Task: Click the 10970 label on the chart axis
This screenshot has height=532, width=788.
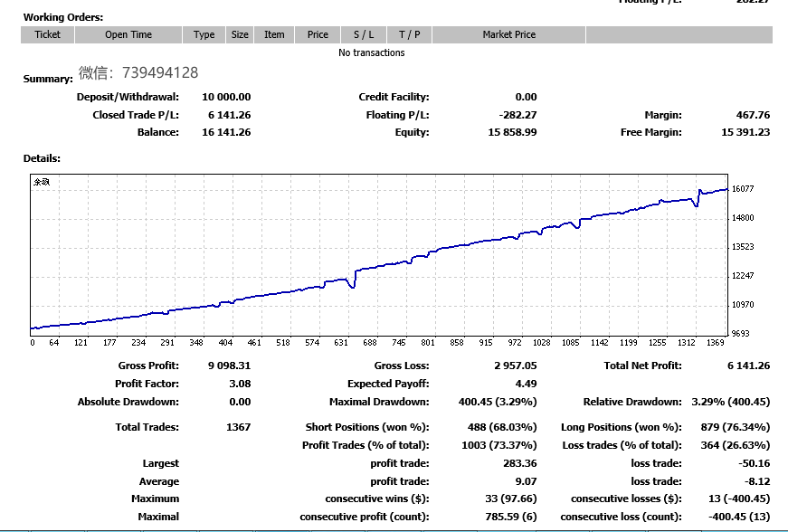Action: tap(743, 304)
